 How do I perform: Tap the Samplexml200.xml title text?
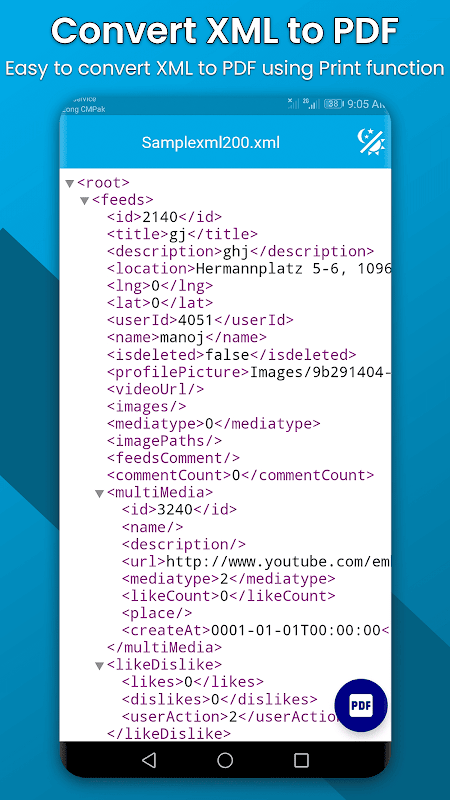pos(211,142)
